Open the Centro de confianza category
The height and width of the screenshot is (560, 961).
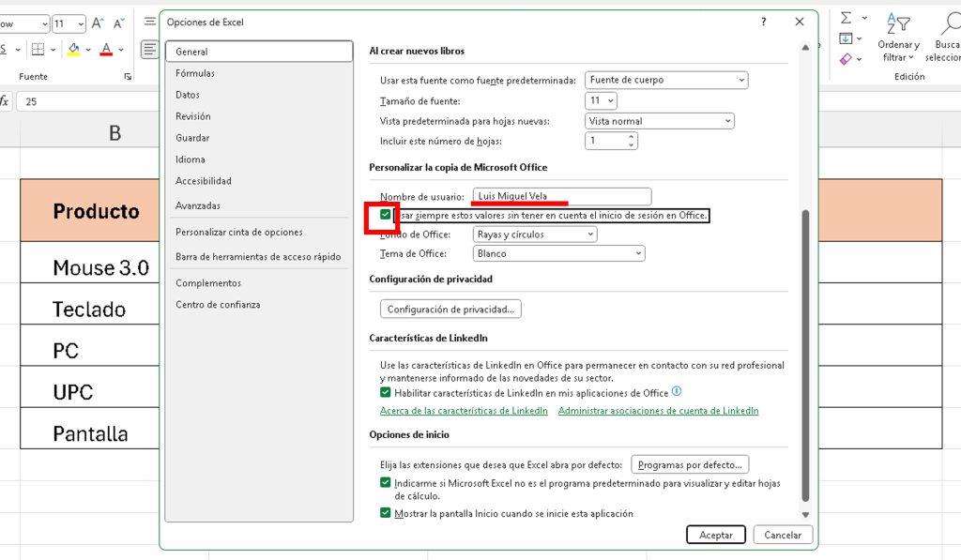pos(218,305)
